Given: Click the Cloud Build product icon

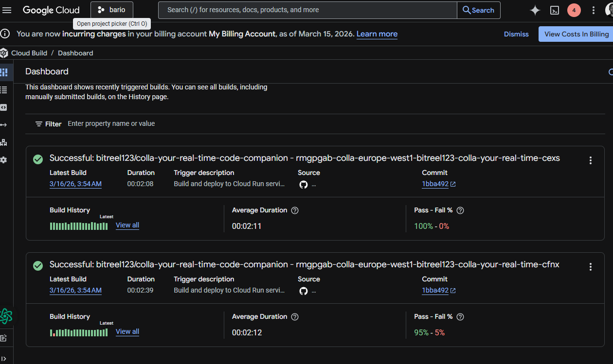Looking at the screenshot, I should click(x=4, y=53).
